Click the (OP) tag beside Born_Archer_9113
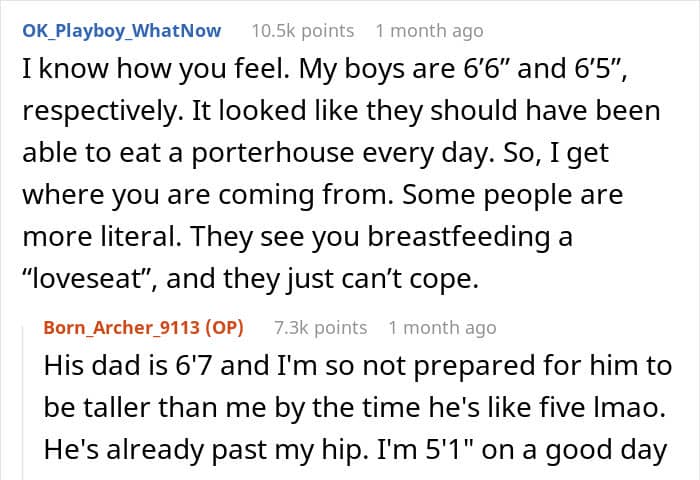Image resolution: width=700 pixels, height=480 pixels. click(228, 327)
